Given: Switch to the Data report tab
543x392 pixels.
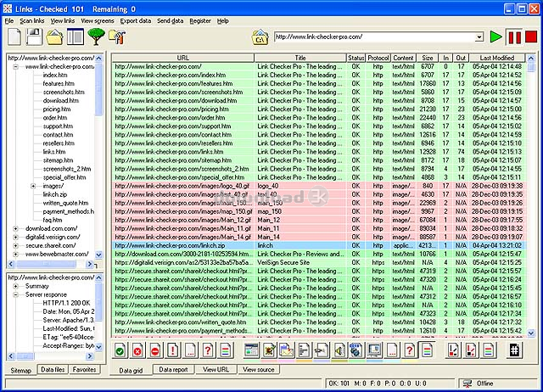Looking at the screenshot, I should [173, 370].
